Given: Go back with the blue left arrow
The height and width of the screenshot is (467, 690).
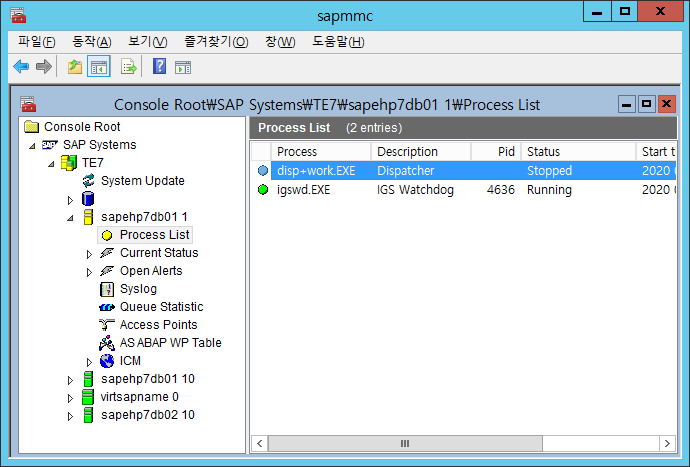Looking at the screenshot, I should pyautogui.click(x=21, y=66).
